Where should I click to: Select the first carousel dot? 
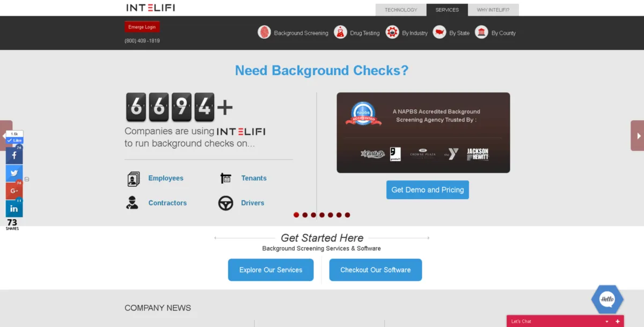[296, 215]
